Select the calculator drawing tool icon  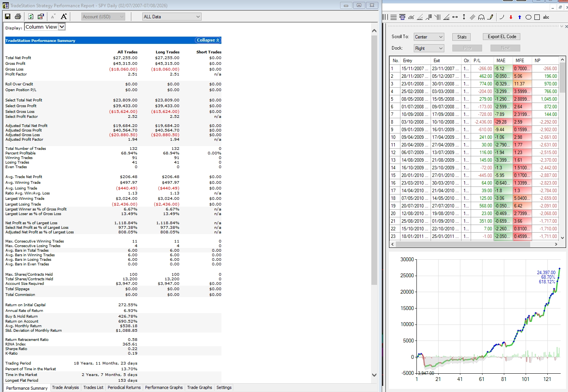coord(402,17)
